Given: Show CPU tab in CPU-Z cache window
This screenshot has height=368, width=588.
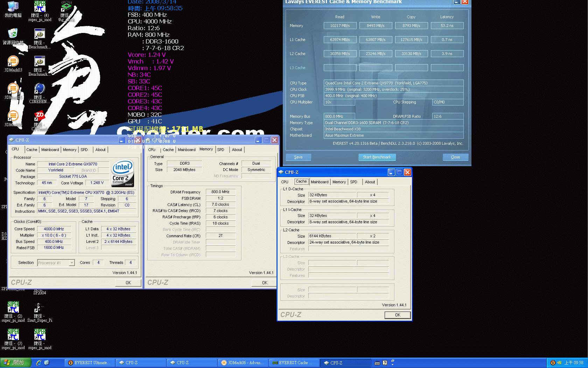Looking at the screenshot, I should pyautogui.click(x=285, y=182).
